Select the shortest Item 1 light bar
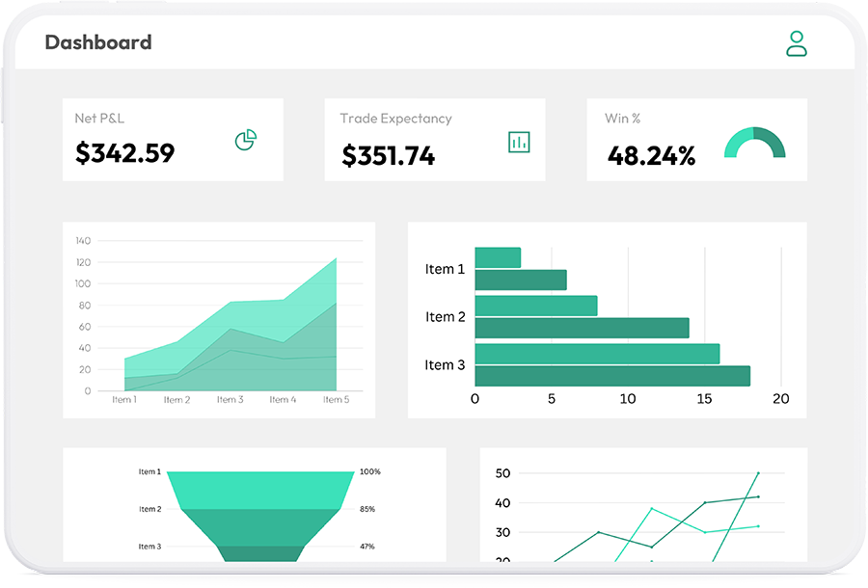Screen dimensions: 868x588 [x=498, y=257]
